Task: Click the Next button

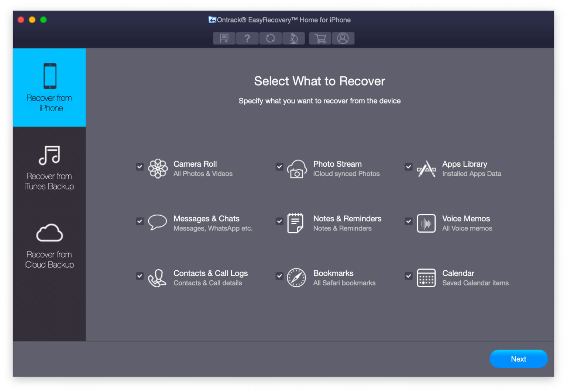Action: 518,359
